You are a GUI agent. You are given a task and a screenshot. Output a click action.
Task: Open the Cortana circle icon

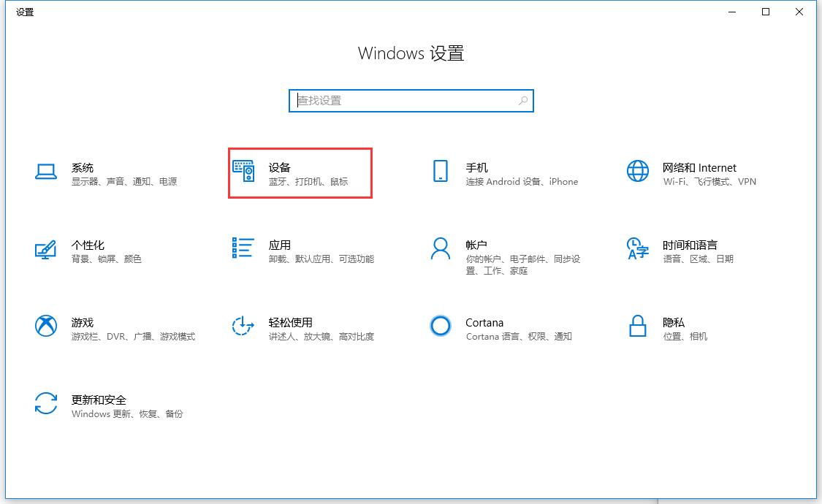pos(441,326)
